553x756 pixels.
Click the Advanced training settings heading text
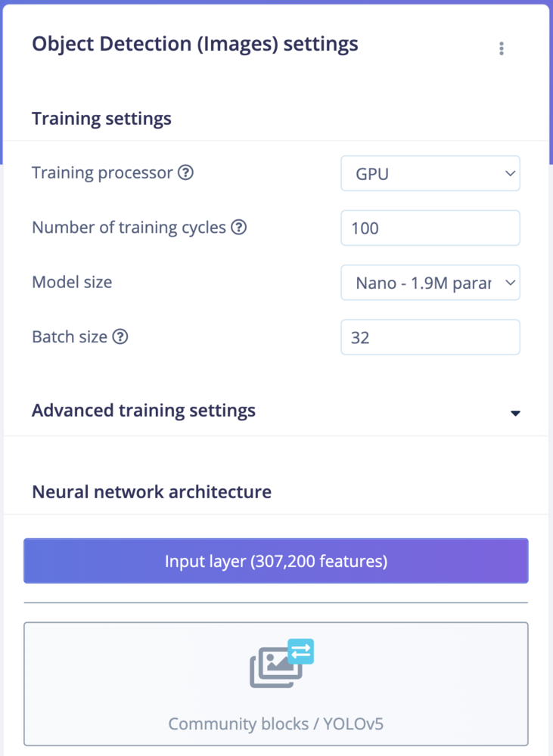click(x=144, y=411)
